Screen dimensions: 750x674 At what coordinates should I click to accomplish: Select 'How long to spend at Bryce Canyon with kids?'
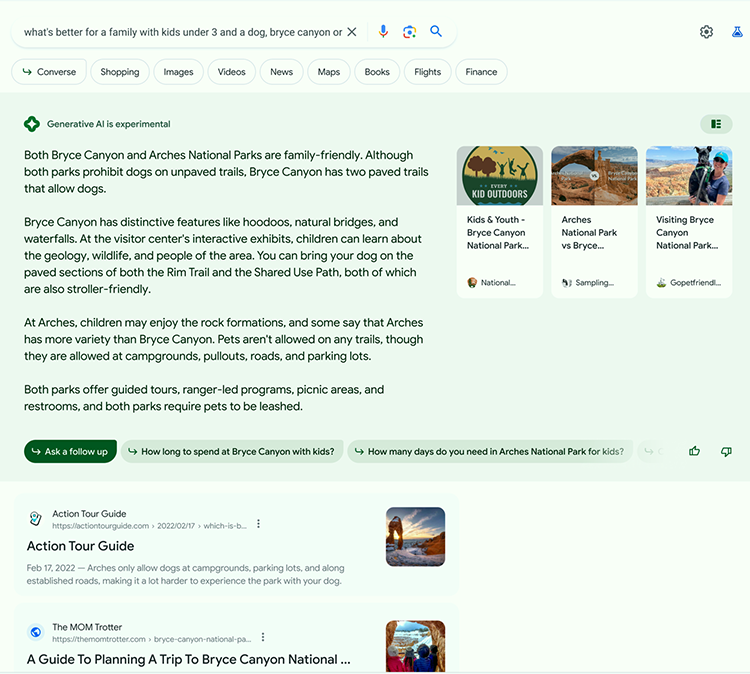pos(232,451)
